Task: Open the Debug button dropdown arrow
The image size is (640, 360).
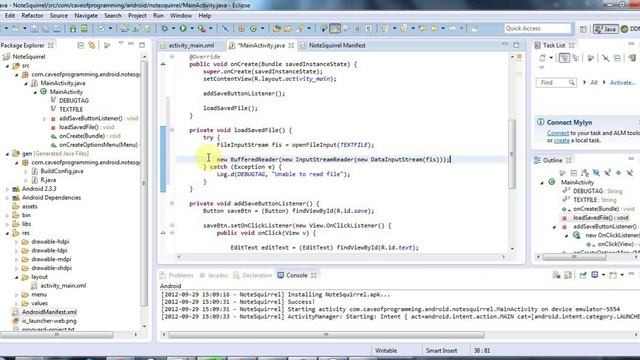Action: point(173,28)
